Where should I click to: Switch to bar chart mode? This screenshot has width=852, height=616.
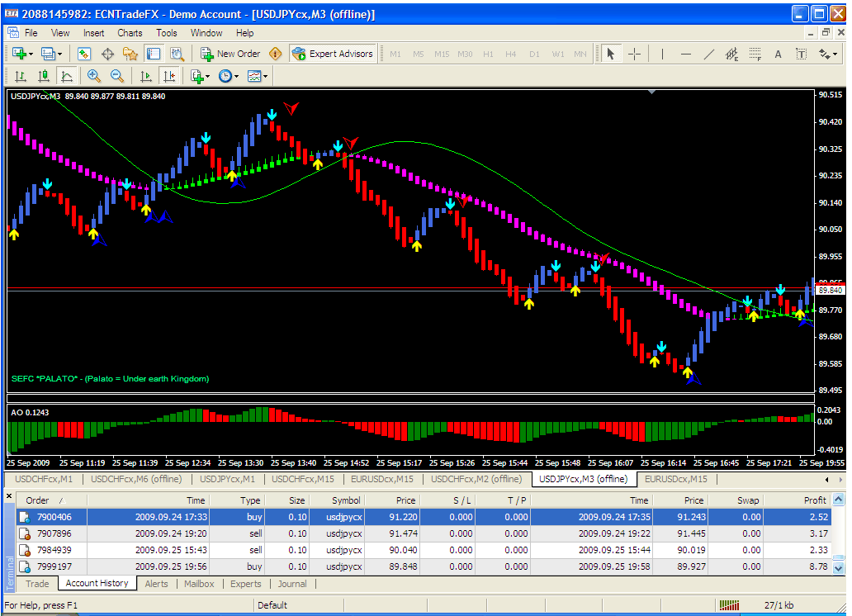click(20, 76)
